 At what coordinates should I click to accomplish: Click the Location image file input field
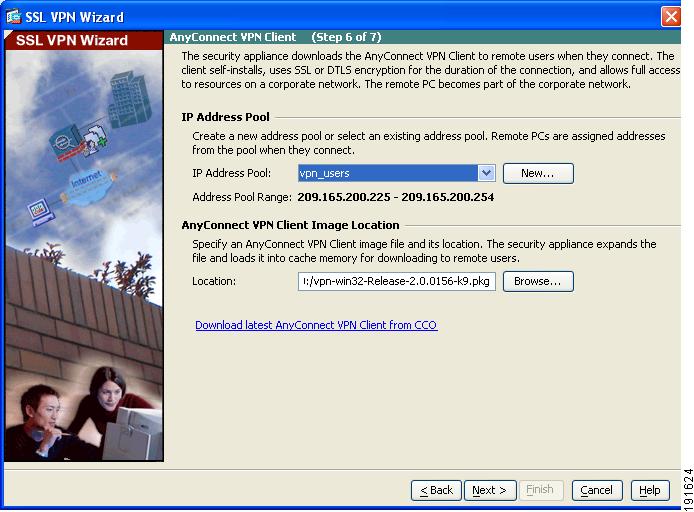pos(396,281)
